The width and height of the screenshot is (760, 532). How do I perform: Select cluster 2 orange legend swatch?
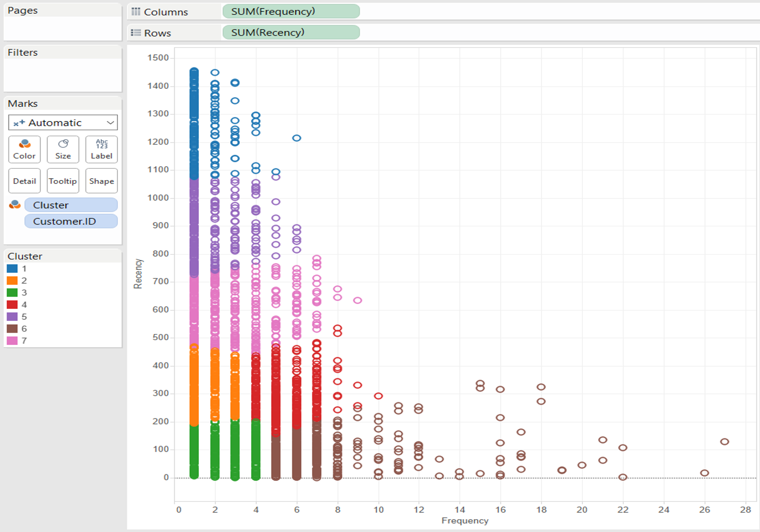pos(12,280)
